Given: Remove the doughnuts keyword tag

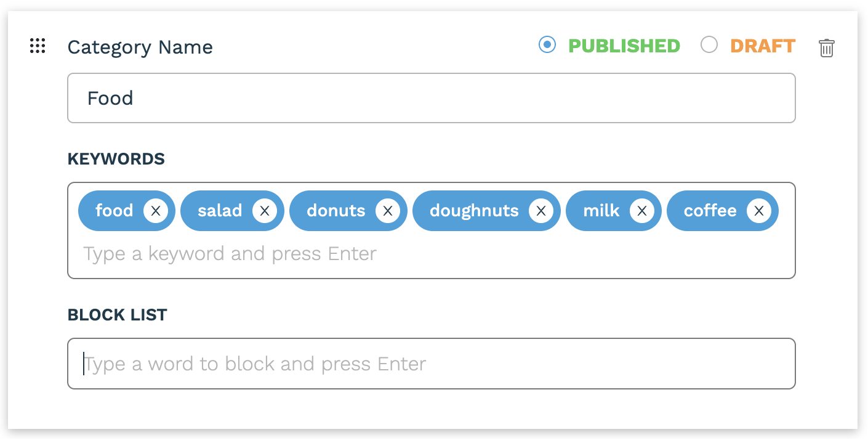Looking at the screenshot, I should pyautogui.click(x=541, y=211).
